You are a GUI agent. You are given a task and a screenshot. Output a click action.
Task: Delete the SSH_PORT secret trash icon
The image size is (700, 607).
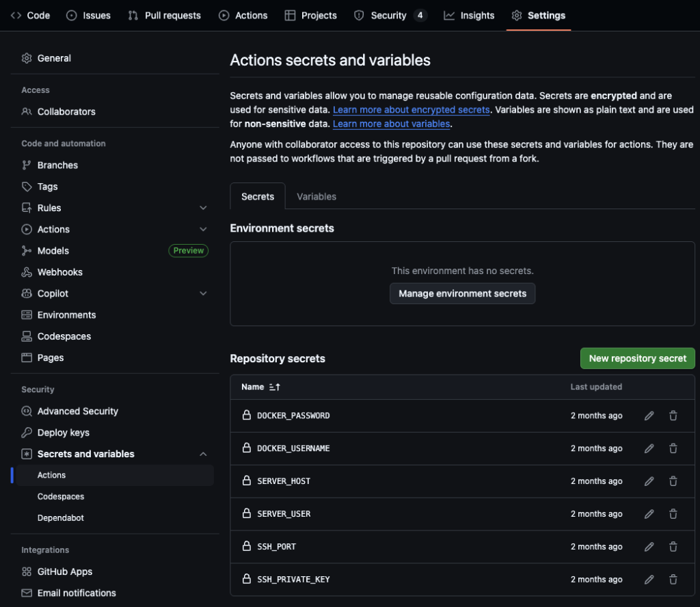click(x=673, y=547)
